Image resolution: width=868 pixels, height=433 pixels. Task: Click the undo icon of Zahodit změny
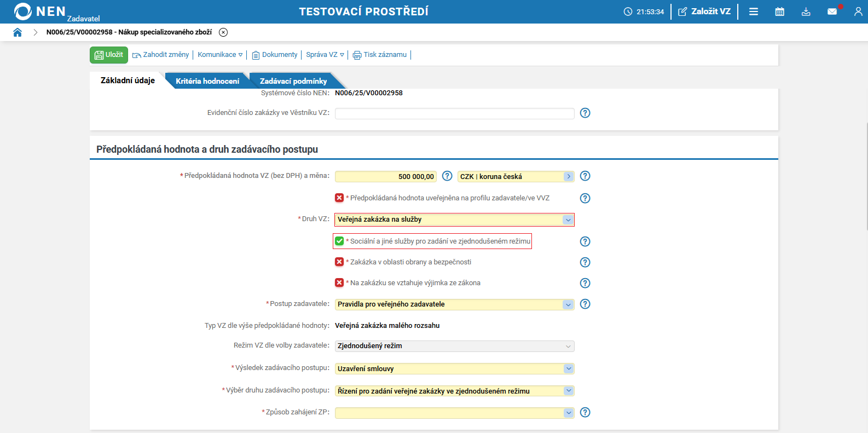137,55
